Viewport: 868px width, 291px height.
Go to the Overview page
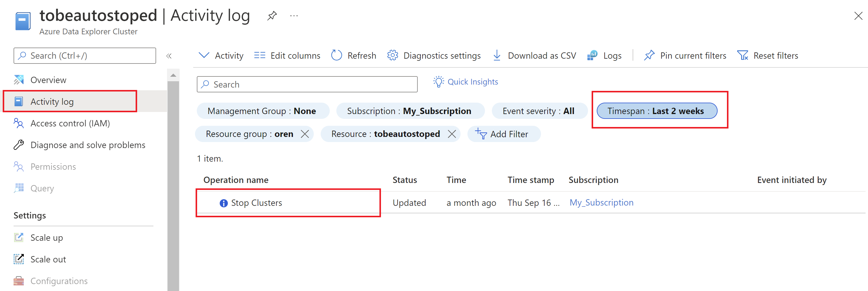tap(48, 80)
